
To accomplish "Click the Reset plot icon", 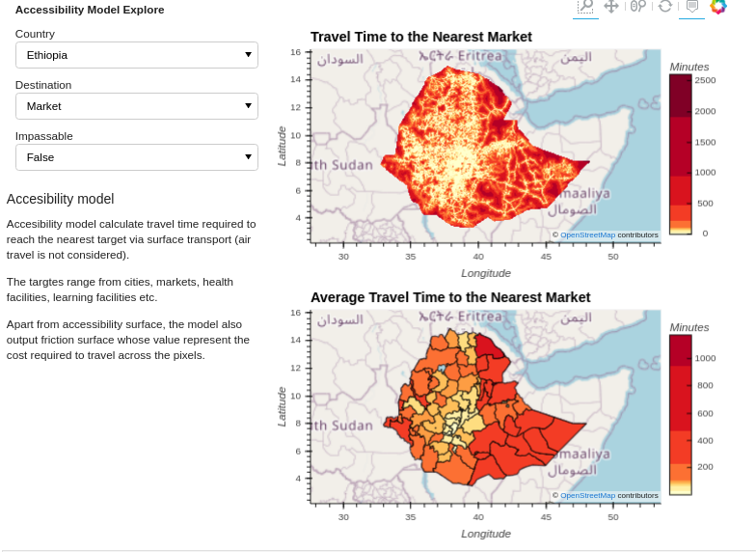I will point(665,7).
